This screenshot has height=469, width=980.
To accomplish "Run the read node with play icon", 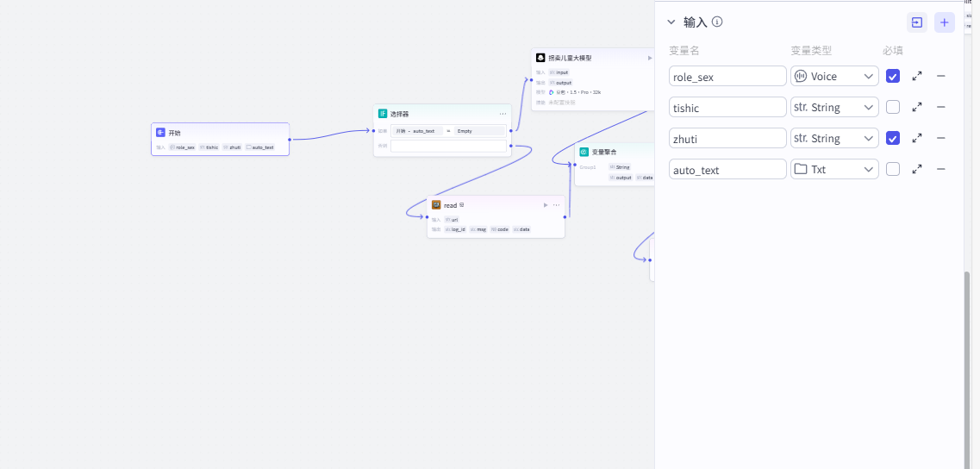I will tap(546, 205).
